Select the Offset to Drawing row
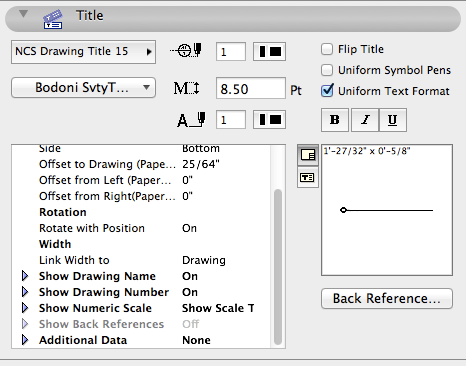The height and width of the screenshot is (366, 466). (142, 164)
